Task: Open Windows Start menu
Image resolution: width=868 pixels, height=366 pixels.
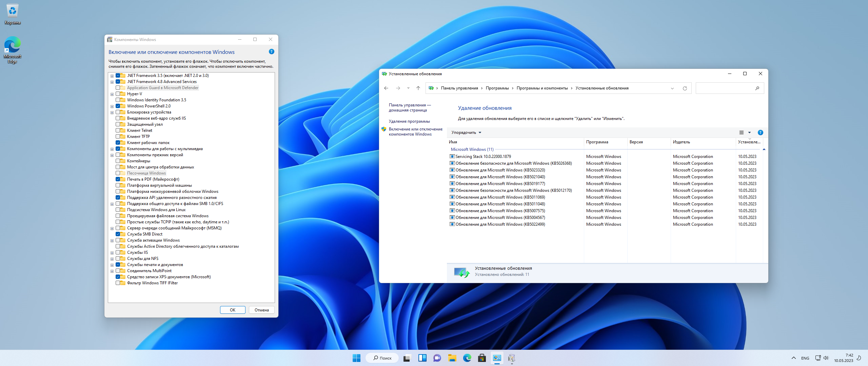Action: pos(356,358)
